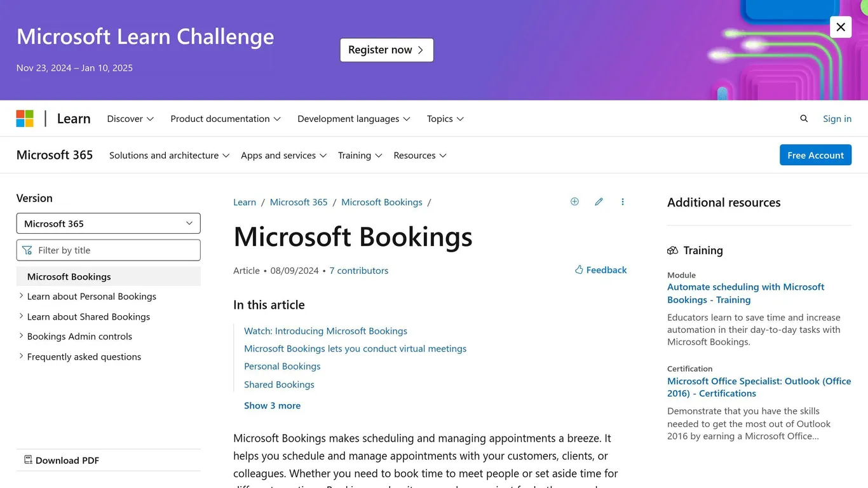
Task: Go to Bookings lets you conduct virtual meetings
Action: click(x=355, y=348)
